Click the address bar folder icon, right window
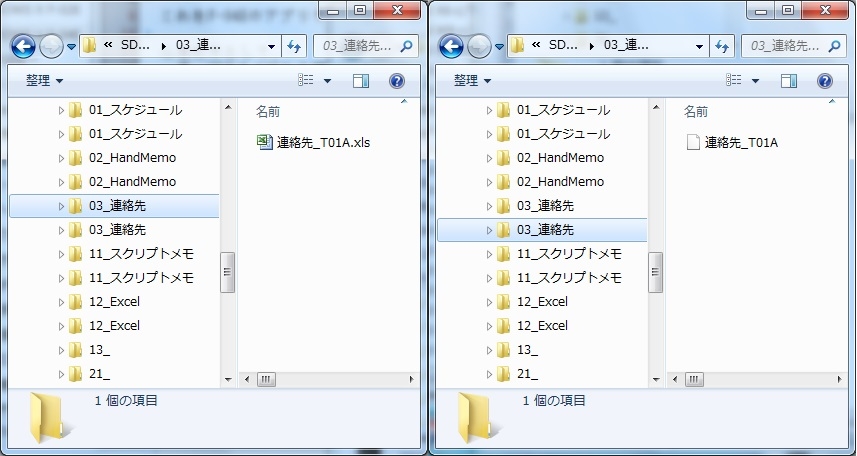This screenshot has height=456, width=857. tap(518, 45)
